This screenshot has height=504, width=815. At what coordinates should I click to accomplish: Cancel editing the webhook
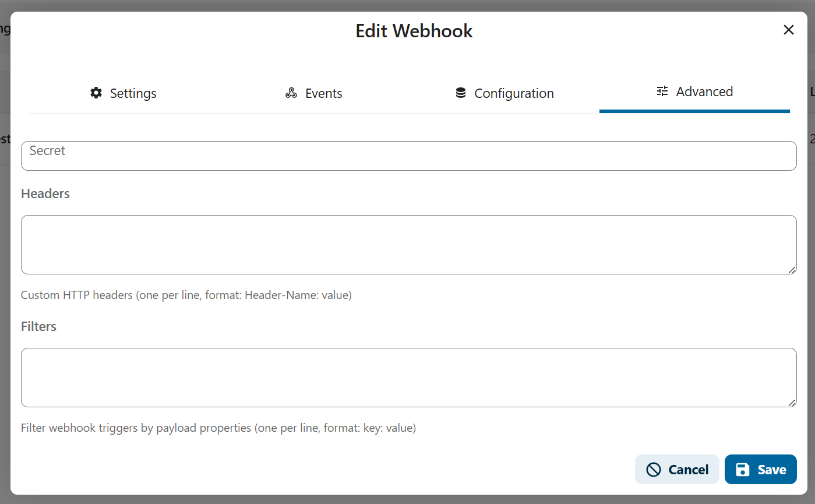click(x=677, y=470)
